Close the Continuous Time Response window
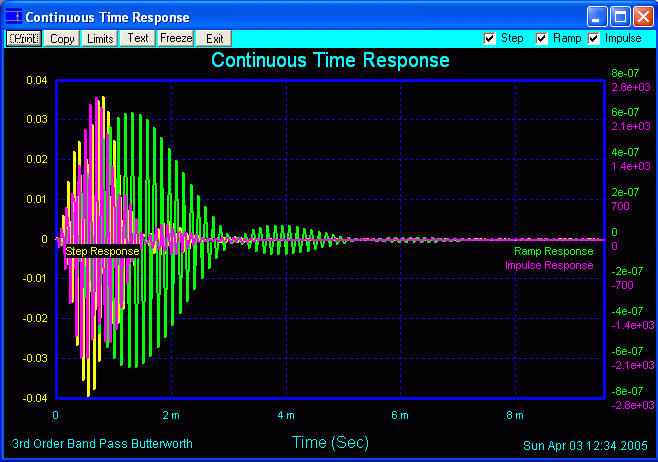658x462 pixels. tap(642, 17)
